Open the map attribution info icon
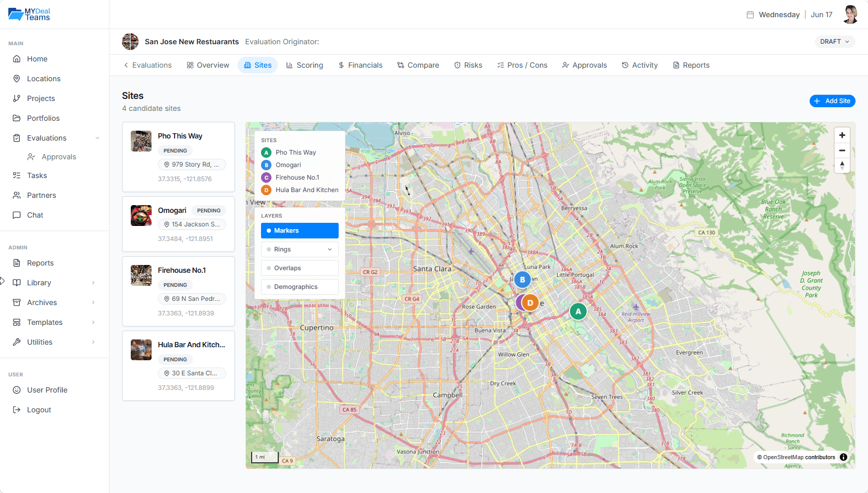 (844, 457)
